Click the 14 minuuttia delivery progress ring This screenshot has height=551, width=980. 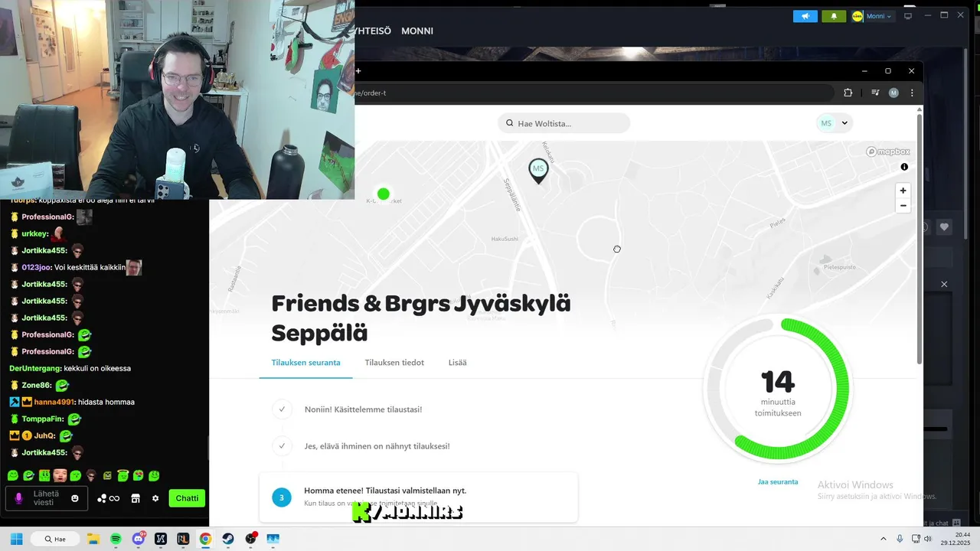(x=777, y=390)
